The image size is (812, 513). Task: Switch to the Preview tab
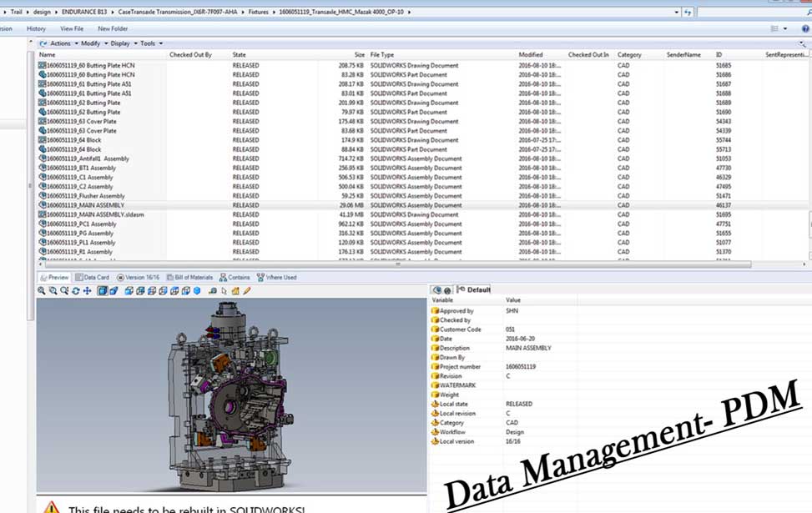point(54,278)
